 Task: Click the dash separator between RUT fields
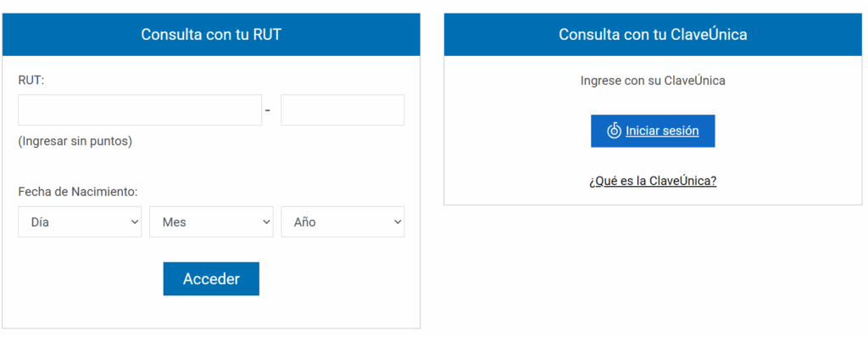(268, 110)
